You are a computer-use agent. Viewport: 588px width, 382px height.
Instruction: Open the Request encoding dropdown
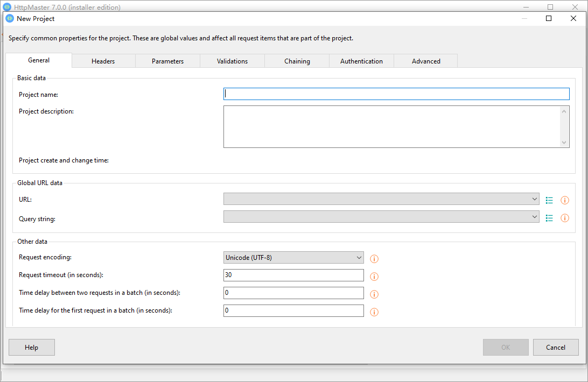(x=359, y=258)
